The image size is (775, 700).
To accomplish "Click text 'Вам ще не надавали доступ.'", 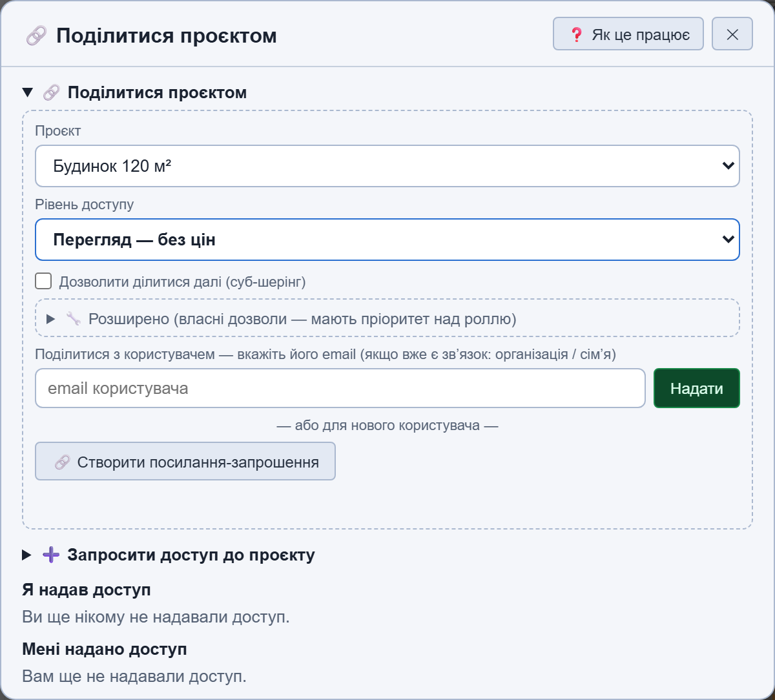I will pyautogui.click(x=134, y=676).
